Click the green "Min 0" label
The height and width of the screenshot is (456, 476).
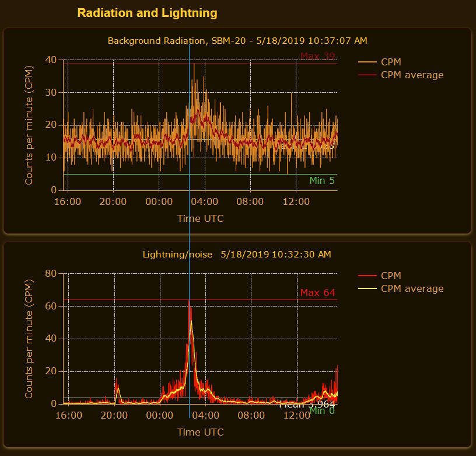[322, 410]
